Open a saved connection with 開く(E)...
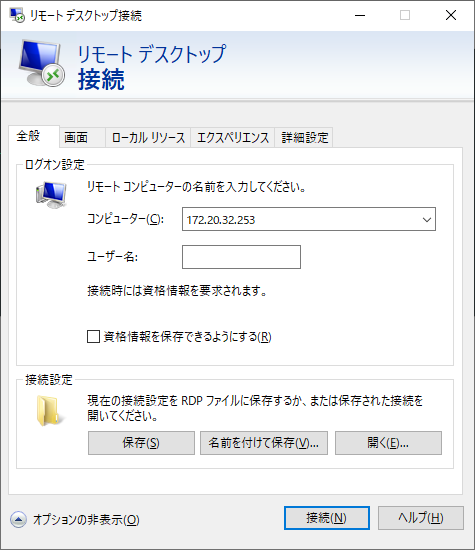The width and height of the screenshot is (475, 550). tap(388, 443)
